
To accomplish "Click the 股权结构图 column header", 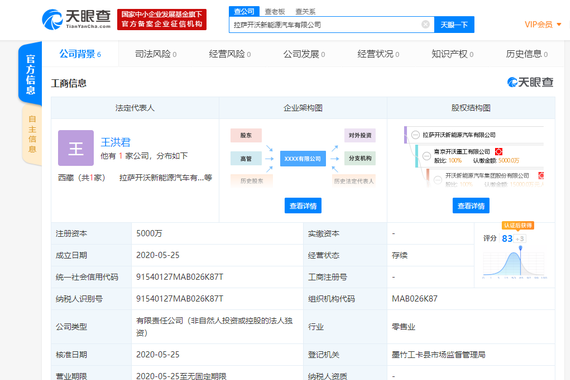I will (x=471, y=108).
